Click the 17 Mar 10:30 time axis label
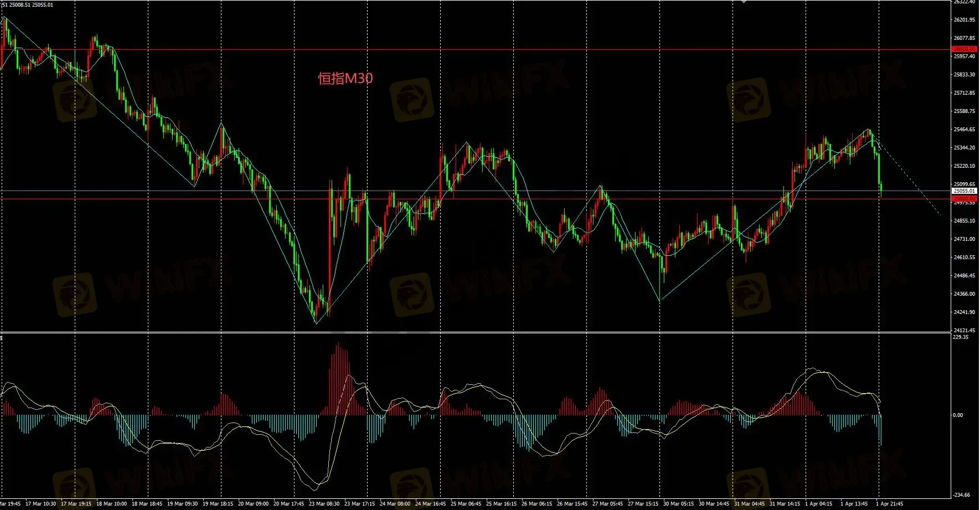Image resolution: width=980 pixels, height=510 pixels. click(x=40, y=504)
